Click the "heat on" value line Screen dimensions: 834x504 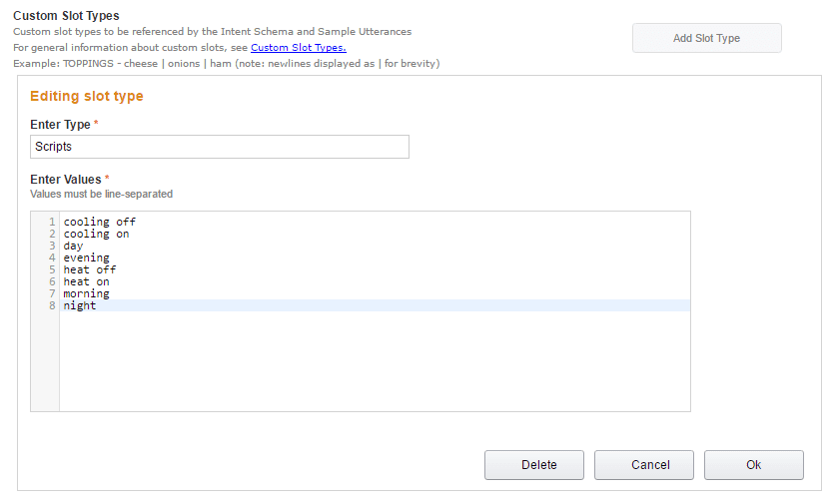pos(87,281)
